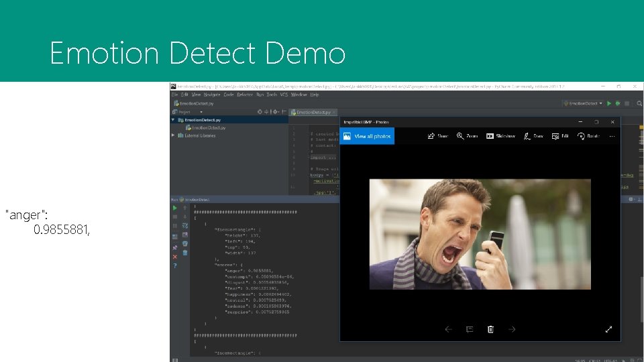
Task: Switch to the EmotionDetect.py editor tab
Action: (x=313, y=112)
